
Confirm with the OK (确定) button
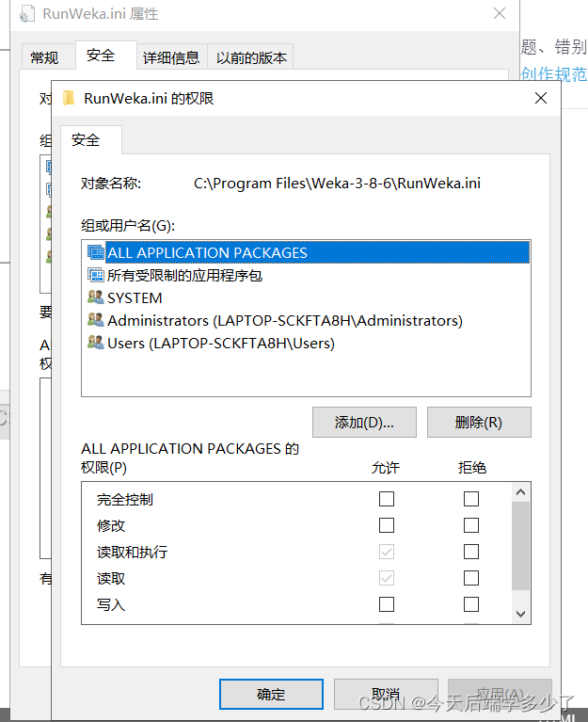(x=271, y=694)
